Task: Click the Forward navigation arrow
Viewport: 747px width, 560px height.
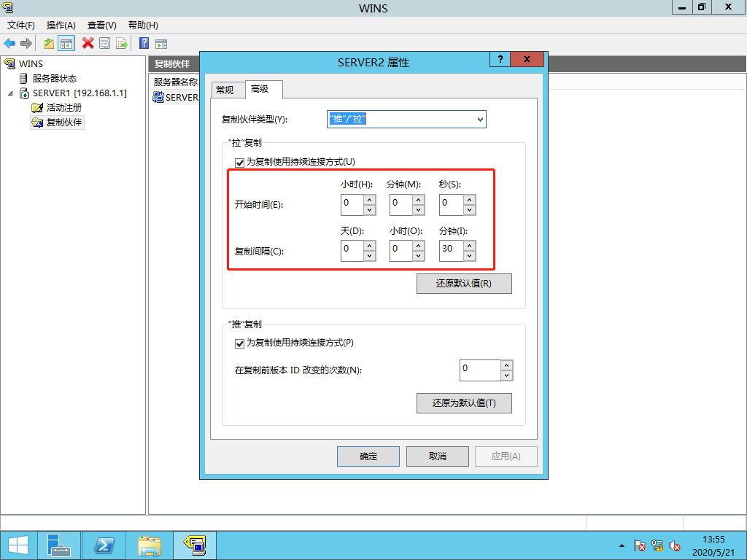Action: click(x=26, y=43)
